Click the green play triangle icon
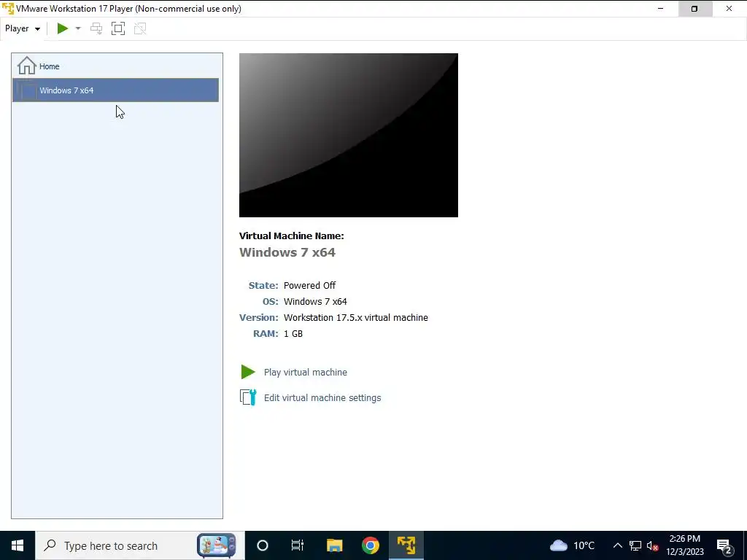Image resolution: width=747 pixels, height=560 pixels. pos(248,372)
